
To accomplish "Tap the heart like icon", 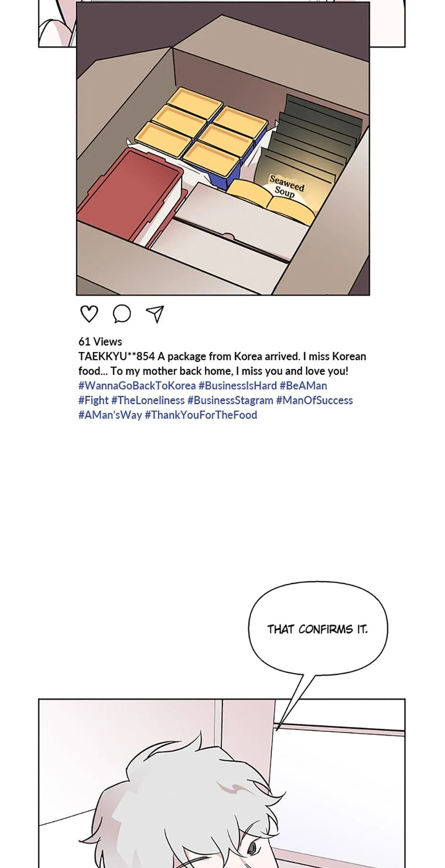I will [89, 314].
